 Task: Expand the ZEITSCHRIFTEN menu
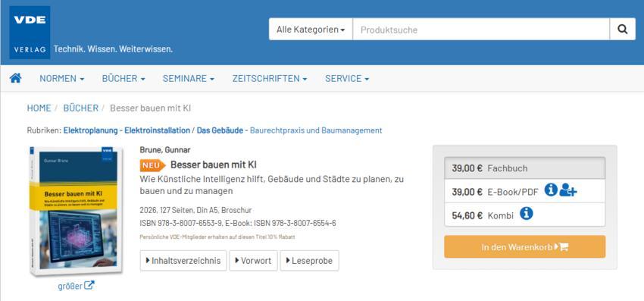click(270, 79)
